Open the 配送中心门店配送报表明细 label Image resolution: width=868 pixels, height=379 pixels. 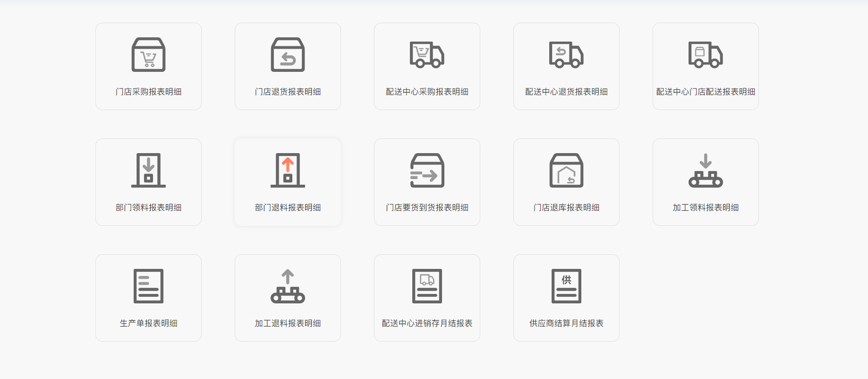706,92
